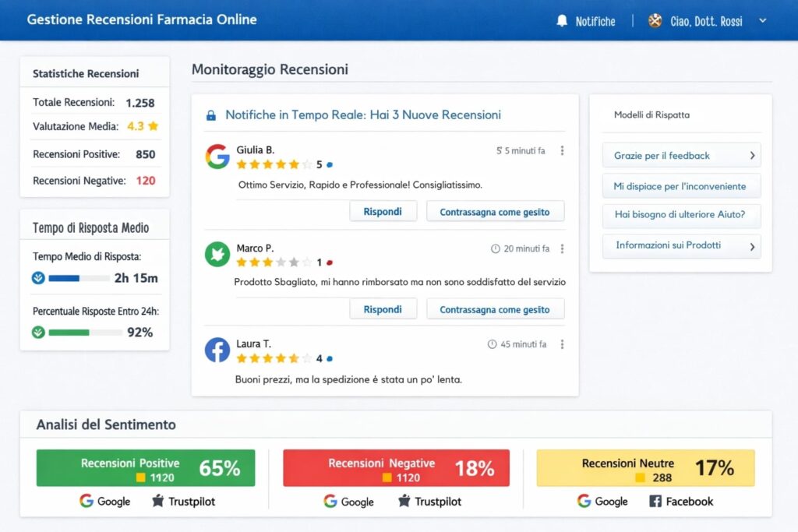Select the Grazie per il feedback template
This screenshot has width=798, height=532.
click(681, 156)
